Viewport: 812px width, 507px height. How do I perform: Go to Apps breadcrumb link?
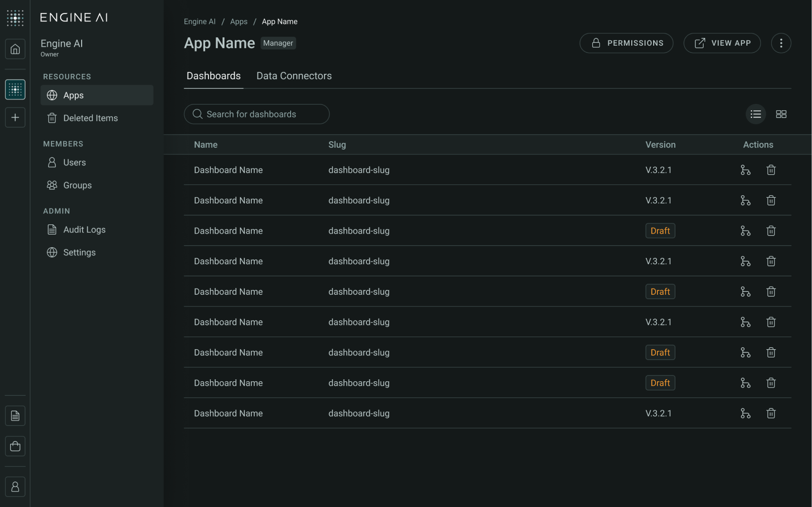coord(239,21)
